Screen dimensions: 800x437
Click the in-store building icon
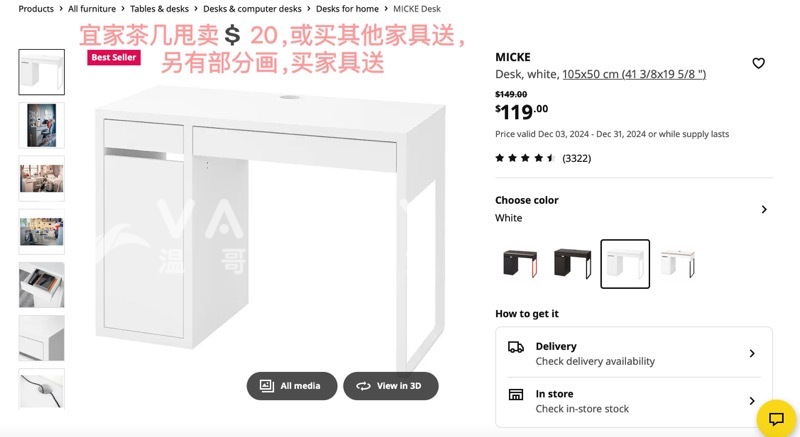tap(516, 394)
